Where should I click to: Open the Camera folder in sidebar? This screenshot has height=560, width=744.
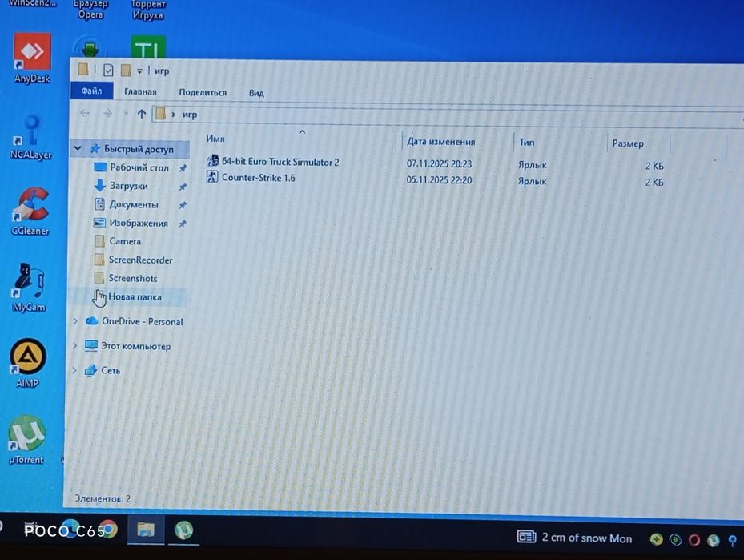point(125,241)
